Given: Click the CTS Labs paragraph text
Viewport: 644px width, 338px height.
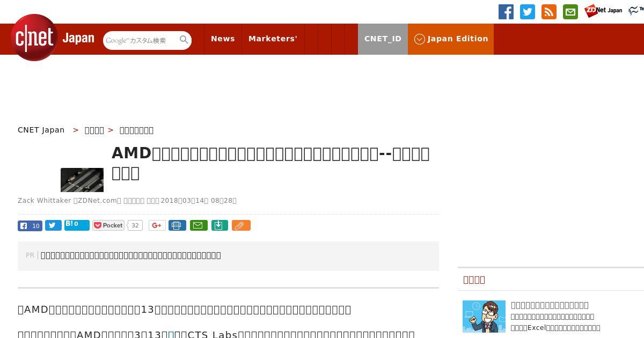Looking at the screenshot, I should [216, 334].
